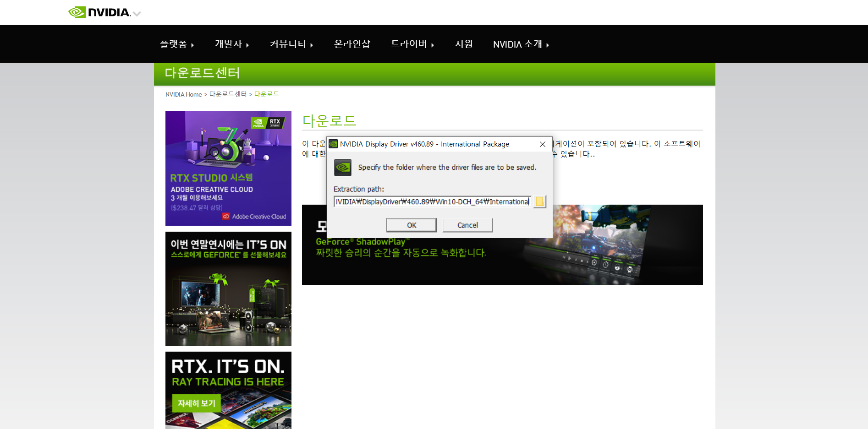868x429 pixels.
Task: Go to 지원 page
Action: coord(464,44)
